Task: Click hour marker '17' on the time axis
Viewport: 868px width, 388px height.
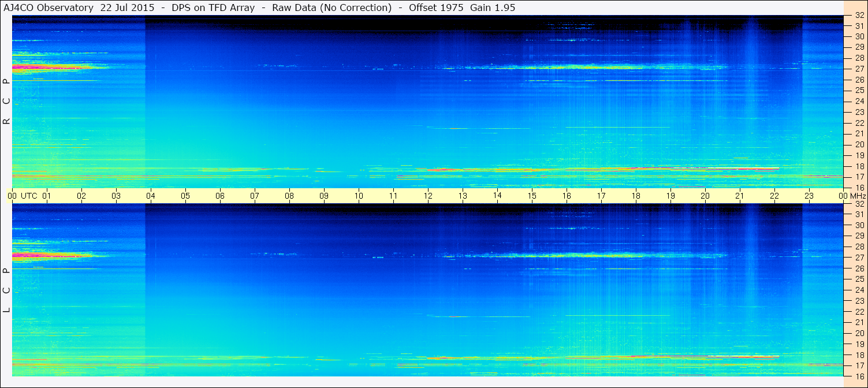Action: [x=601, y=196]
